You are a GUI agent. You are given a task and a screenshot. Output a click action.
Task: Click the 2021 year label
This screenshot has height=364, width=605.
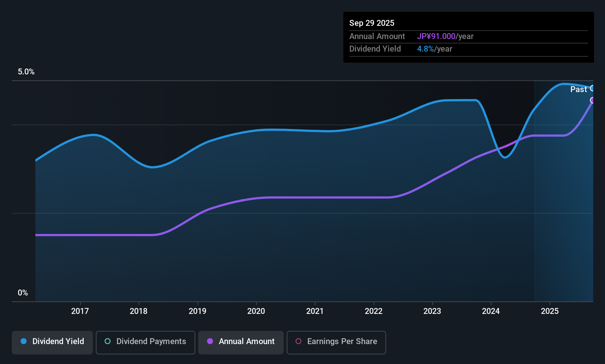pos(315,311)
